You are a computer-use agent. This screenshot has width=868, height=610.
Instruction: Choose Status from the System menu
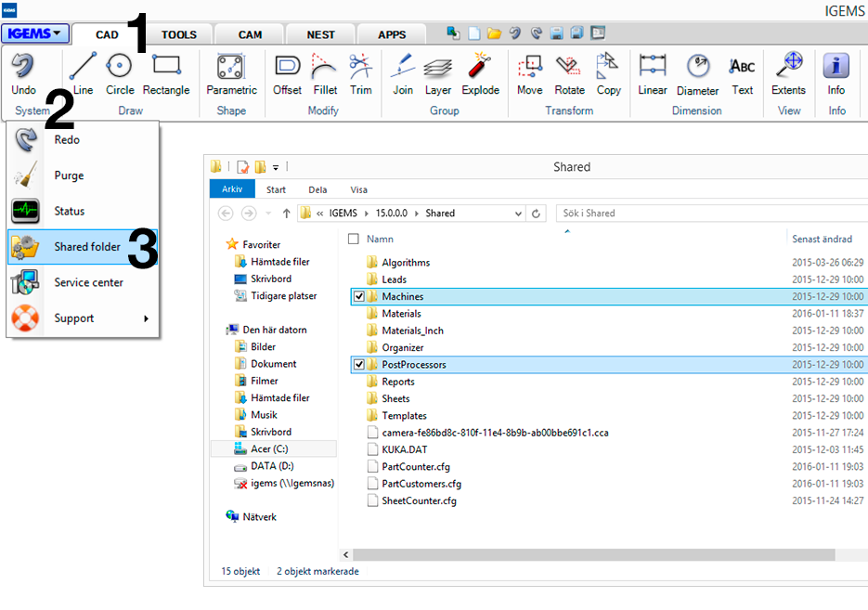click(x=83, y=211)
